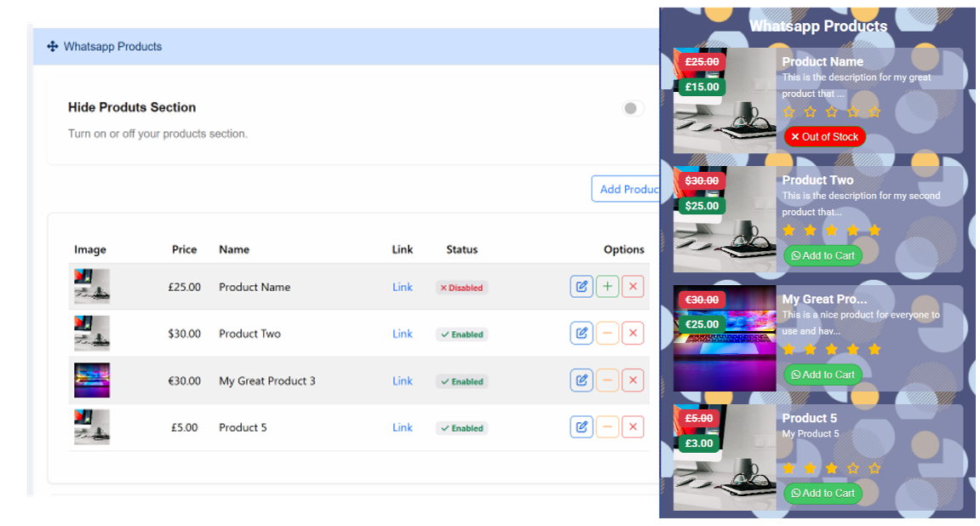Viewport: 980px width, 526px height.
Task: Click the move icon beside Whatsapp Products
Action: click(53, 47)
